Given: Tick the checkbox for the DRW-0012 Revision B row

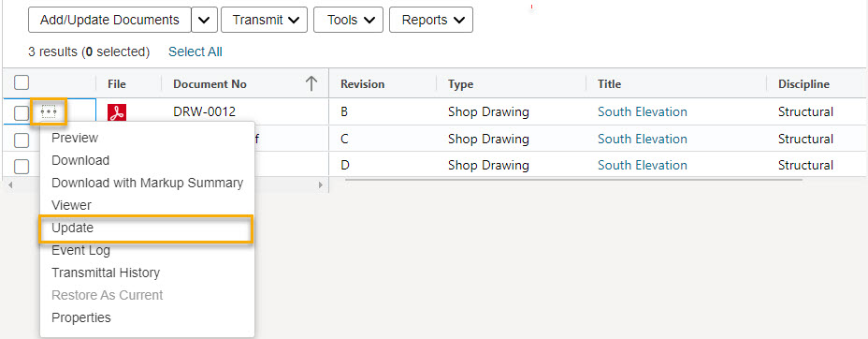Looking at the screenshot, I should click(22, 113).
